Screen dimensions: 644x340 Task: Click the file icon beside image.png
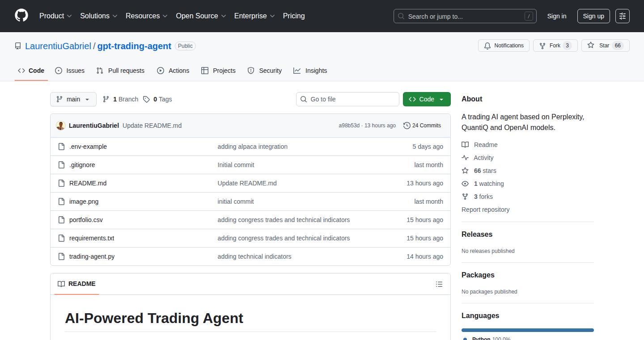[61, 201]
